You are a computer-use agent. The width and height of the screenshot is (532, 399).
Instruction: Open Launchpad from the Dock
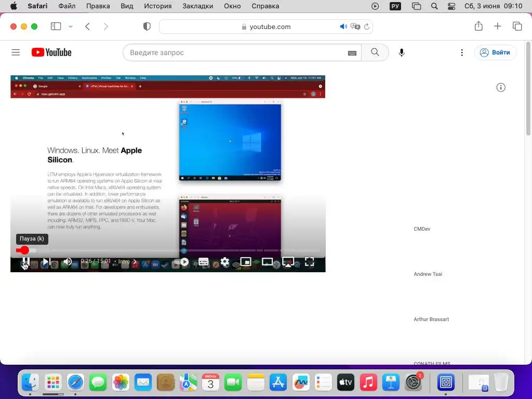(53, 383)
